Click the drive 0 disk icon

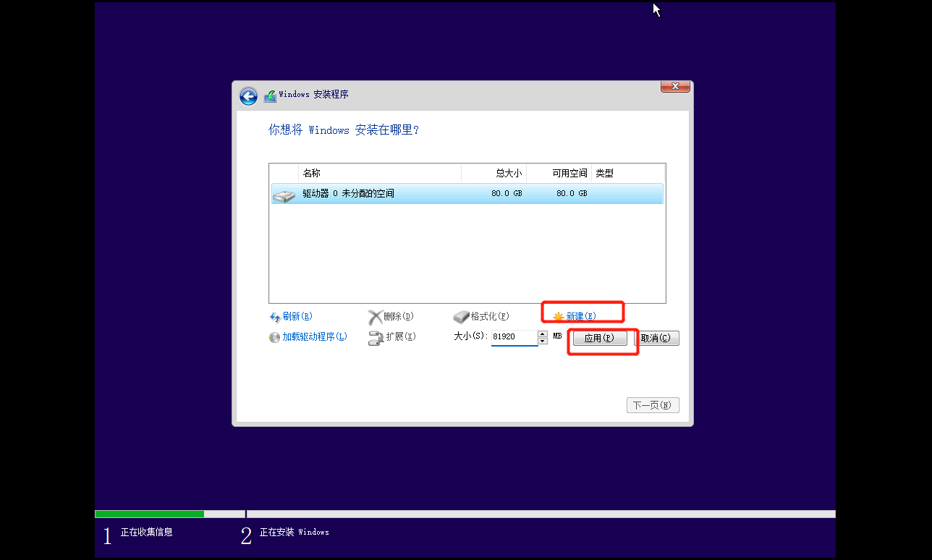click(284, 195)
